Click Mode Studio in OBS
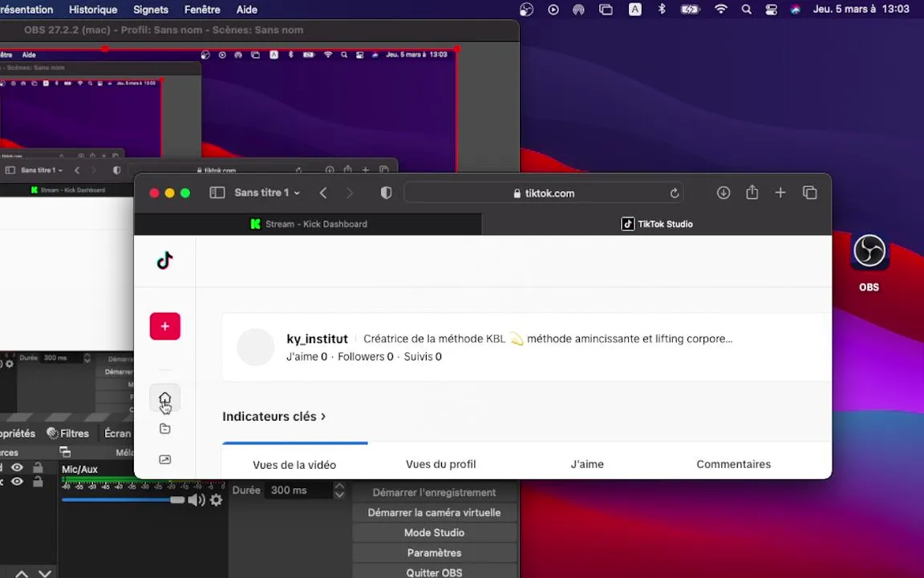 click(434, 532)
